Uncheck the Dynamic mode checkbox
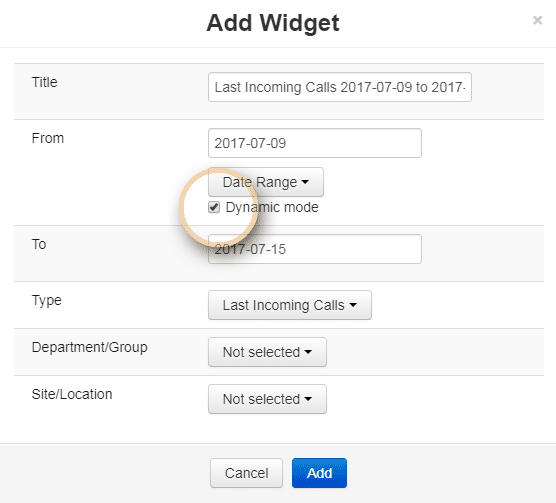The width and height of the screenshot is (556, 503). (x=214, y=207)
